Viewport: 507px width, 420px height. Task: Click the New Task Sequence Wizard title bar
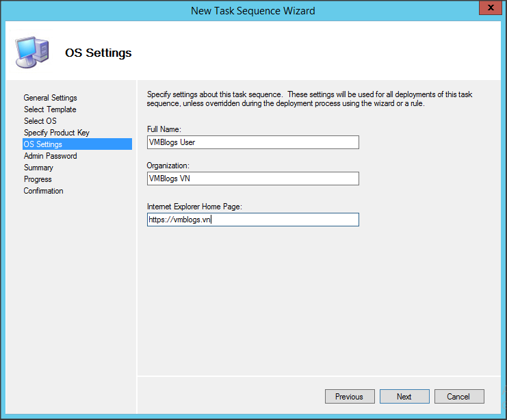[x=253, y=10]
